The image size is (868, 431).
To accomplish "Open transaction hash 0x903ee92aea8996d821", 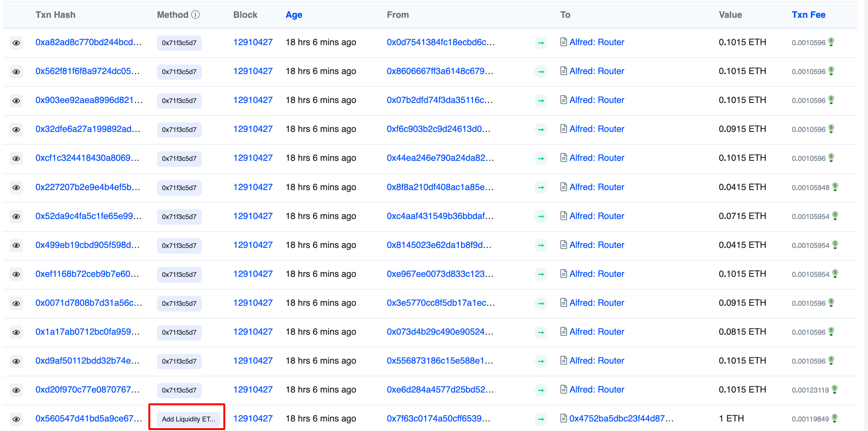I will coord(89,100).
